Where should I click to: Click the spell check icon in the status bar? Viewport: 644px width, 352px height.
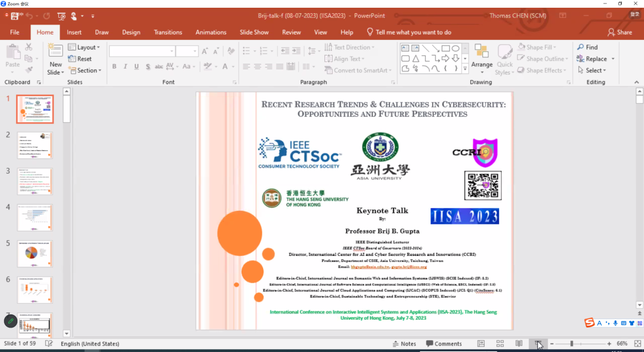tap(49, 344)
